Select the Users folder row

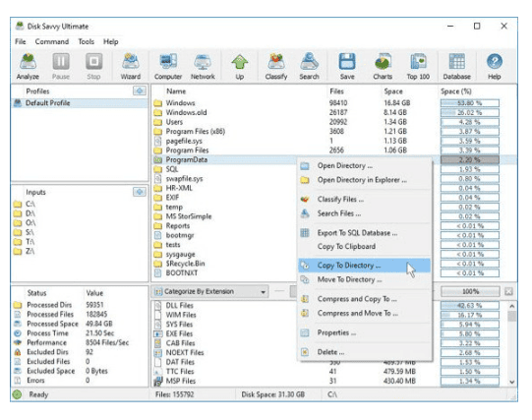[334, 122]
